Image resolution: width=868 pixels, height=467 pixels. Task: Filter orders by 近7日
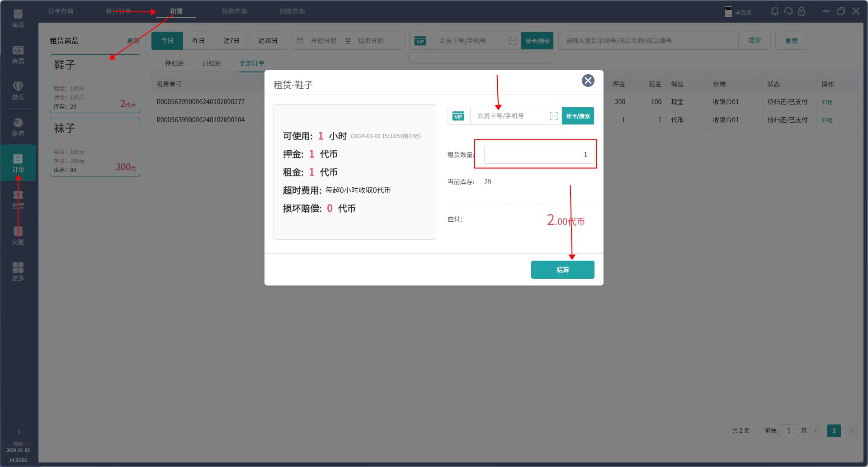pos(231,41)
